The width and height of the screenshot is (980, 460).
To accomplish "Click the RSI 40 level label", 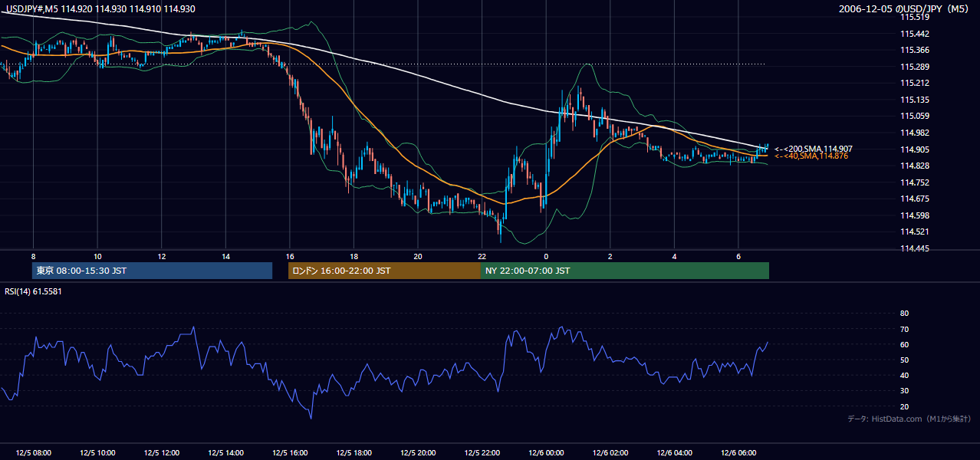I will pyautogui.click(x=904, y=375).
